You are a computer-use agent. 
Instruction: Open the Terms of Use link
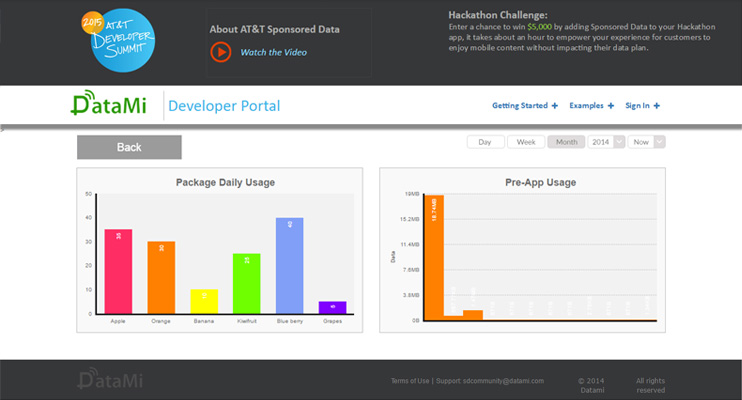tap(410, 381)
